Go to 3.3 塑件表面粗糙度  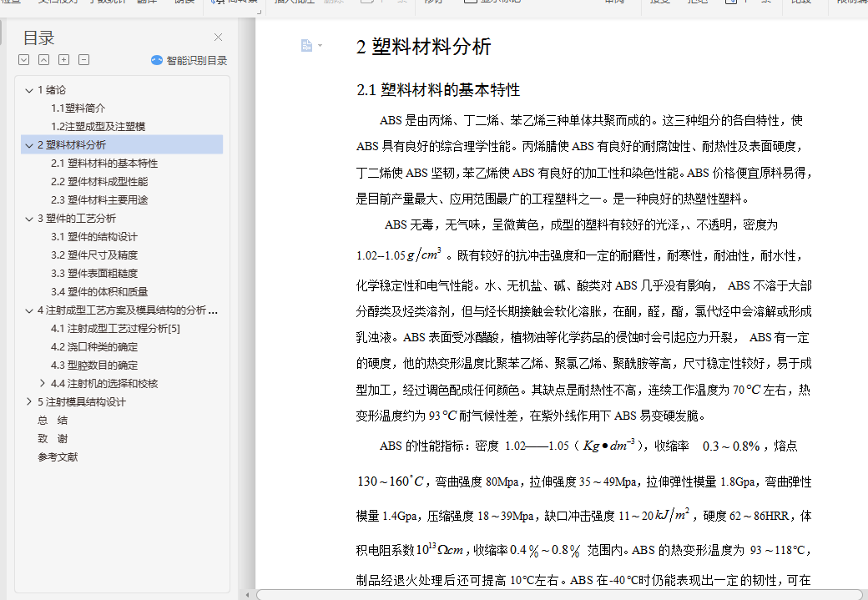(x=94, y=274)
